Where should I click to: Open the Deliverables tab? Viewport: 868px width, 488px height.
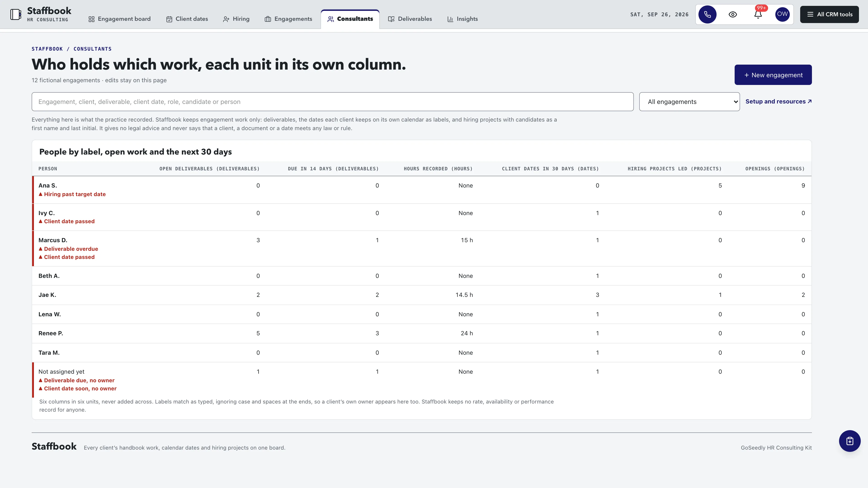[410, 19]
